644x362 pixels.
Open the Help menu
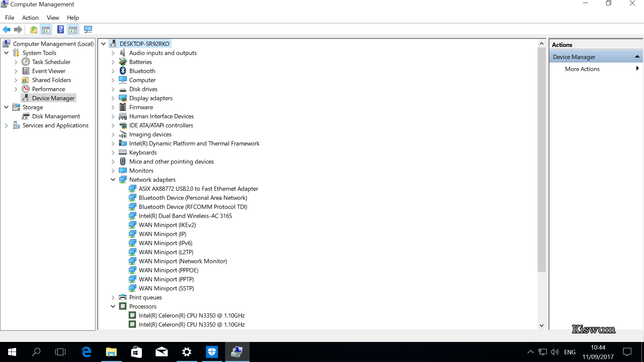73,17
